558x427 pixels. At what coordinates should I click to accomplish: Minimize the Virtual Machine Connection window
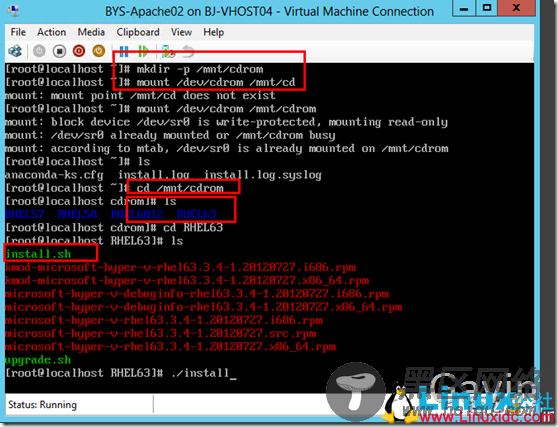click(x=464, y=9)
